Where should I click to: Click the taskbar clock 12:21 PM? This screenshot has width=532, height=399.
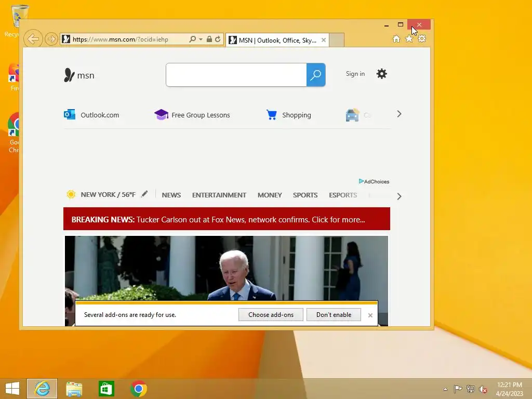point(509,385)
